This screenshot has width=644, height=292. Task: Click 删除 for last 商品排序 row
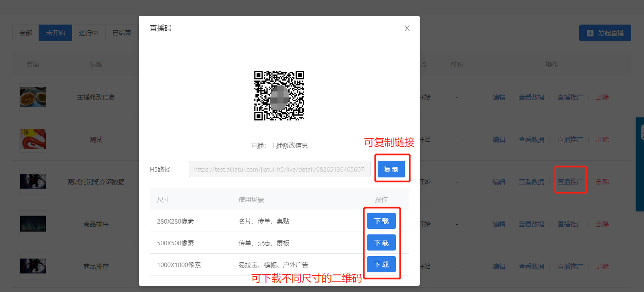pyautogui.click(x=603, y=266)
